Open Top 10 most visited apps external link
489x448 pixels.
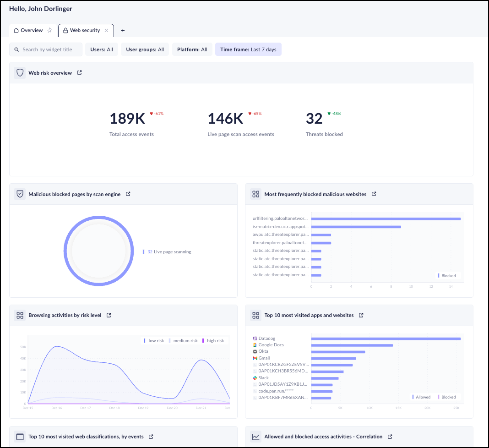point(361,315)
